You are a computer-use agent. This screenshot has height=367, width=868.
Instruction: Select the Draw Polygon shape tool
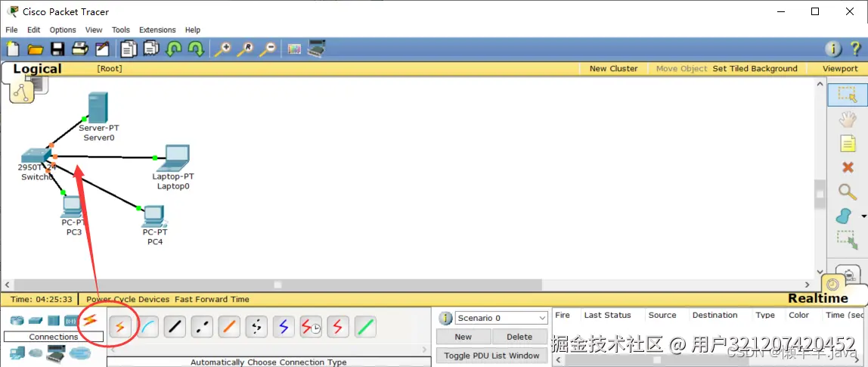(844, 216)
